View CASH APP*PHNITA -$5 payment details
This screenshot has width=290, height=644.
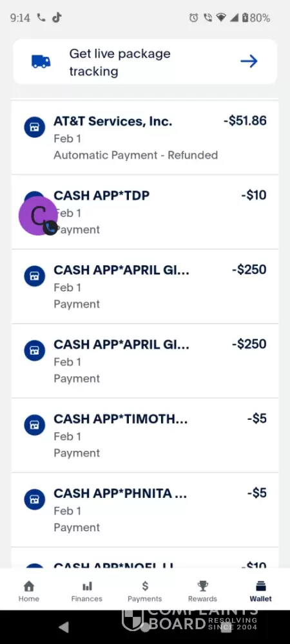(145, 509)
